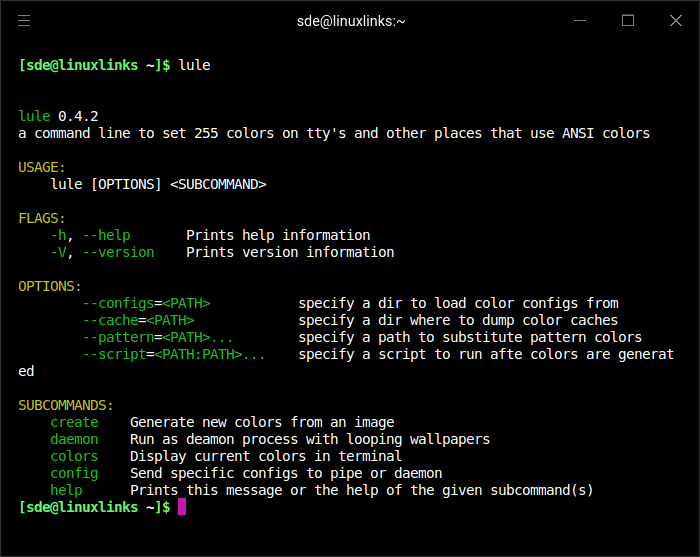This screenshot has width=700, height=557.
Task: Click the 'create' subcommand
Action: 74,422
